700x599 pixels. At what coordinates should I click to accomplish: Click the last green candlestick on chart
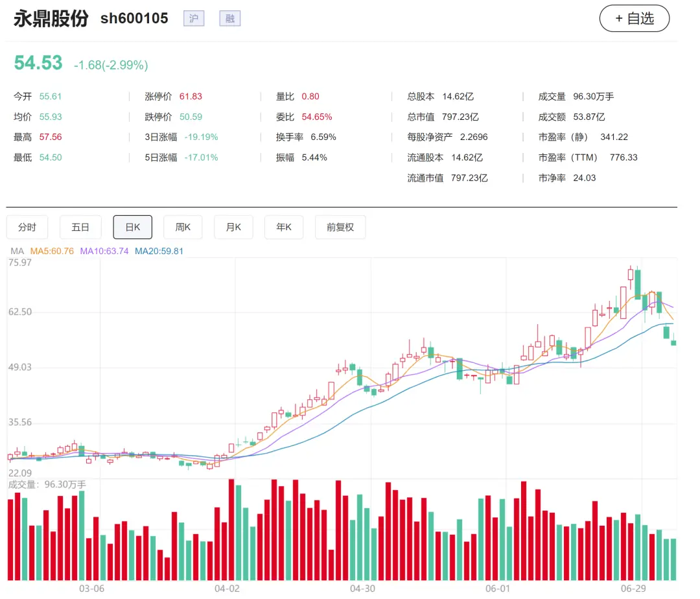(x=673, y=342)
